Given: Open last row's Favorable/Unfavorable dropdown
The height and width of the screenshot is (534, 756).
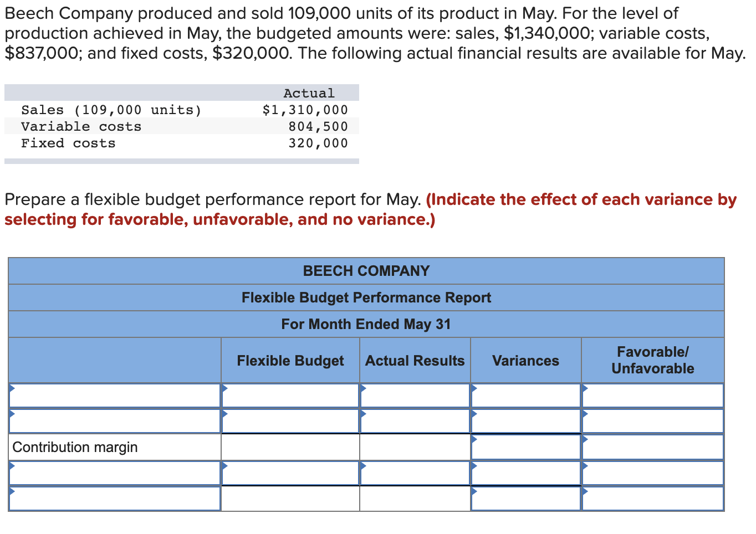Looking at the screenshot, I should (x=653, y=499).
